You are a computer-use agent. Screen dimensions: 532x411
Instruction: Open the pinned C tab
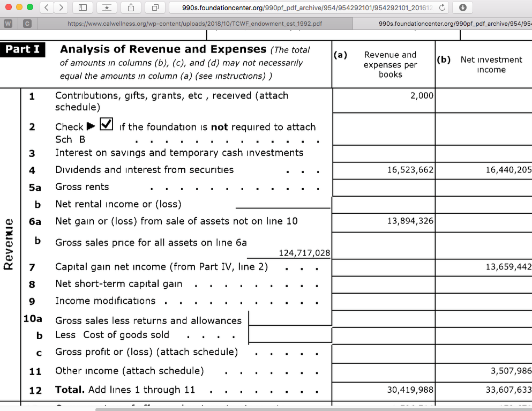pyautogui.click(x=26, y=24)
